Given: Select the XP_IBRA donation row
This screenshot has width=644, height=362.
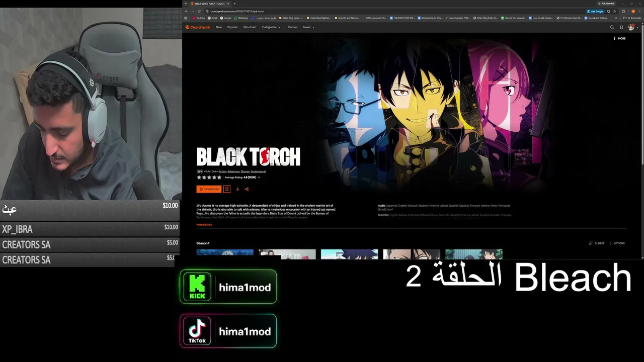Looking at the screenshot, I should [90, 229].
